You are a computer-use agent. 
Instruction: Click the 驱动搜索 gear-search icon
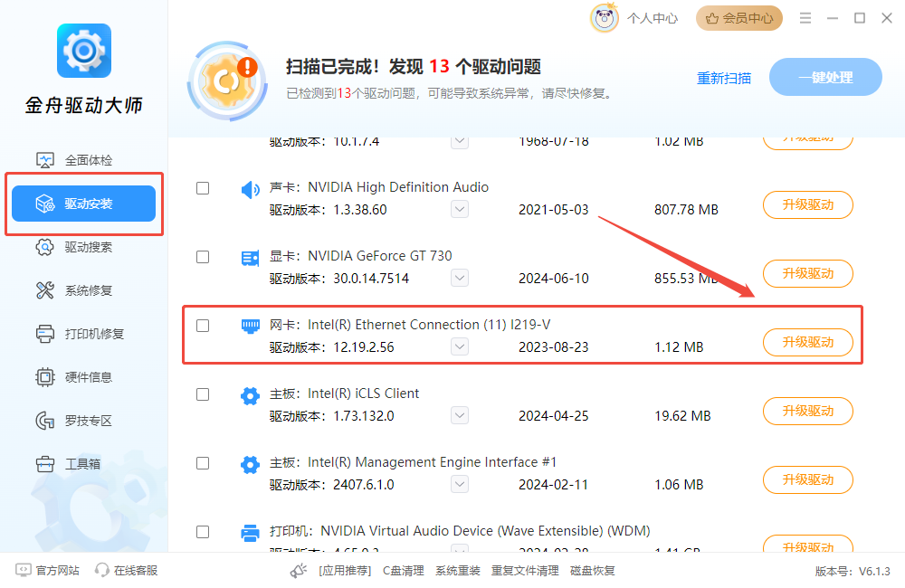45,247
